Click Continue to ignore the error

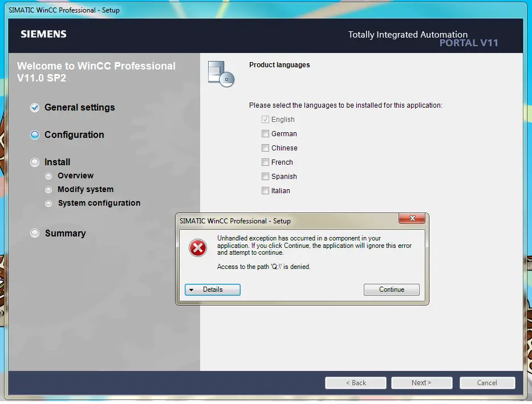click(x=392, y=289)
